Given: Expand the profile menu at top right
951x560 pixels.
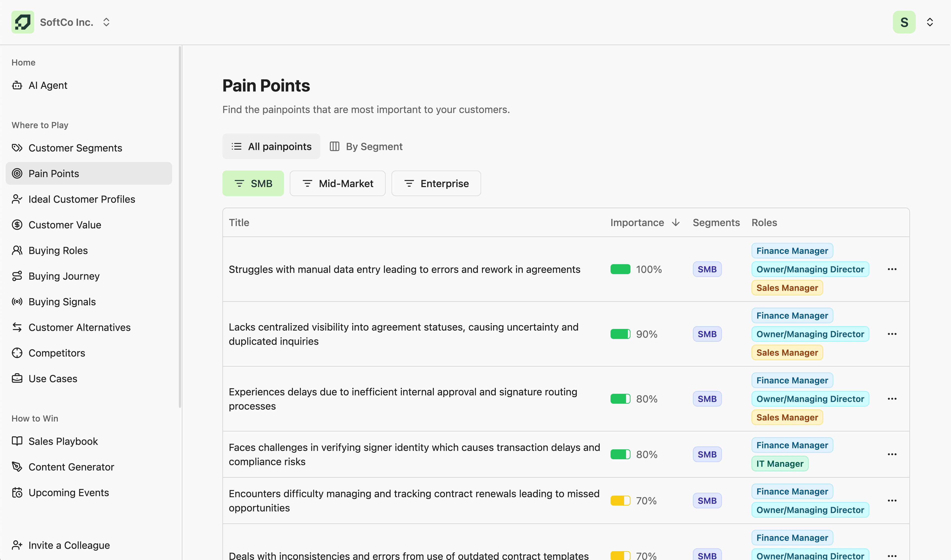Looking at the screenshot, I should tap(930, 22).
